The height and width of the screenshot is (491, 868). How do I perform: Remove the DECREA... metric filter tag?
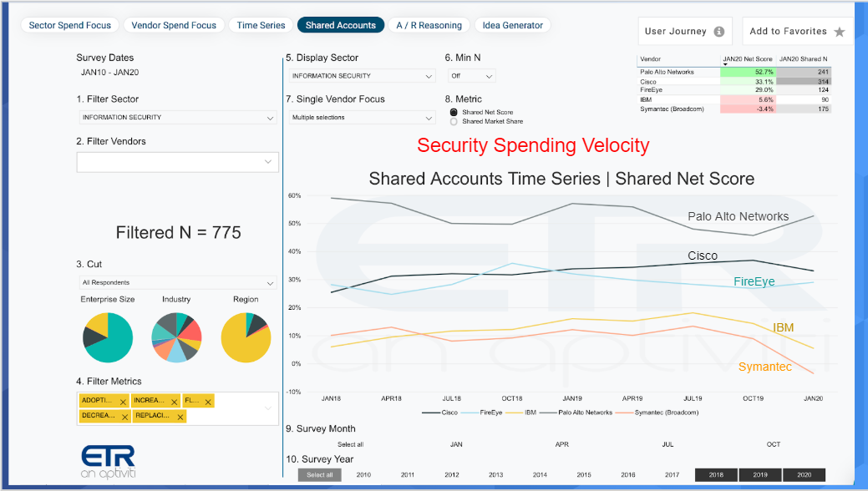[124, 417]
